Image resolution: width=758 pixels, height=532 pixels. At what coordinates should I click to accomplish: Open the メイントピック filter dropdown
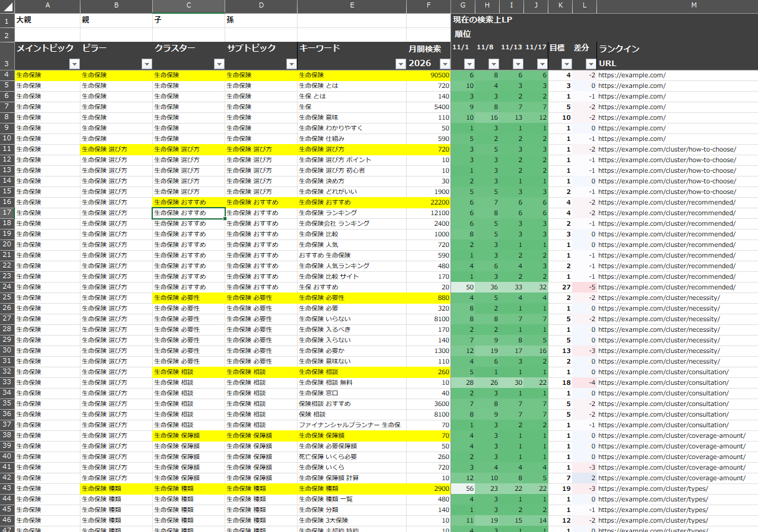click(x=74, y=64)
